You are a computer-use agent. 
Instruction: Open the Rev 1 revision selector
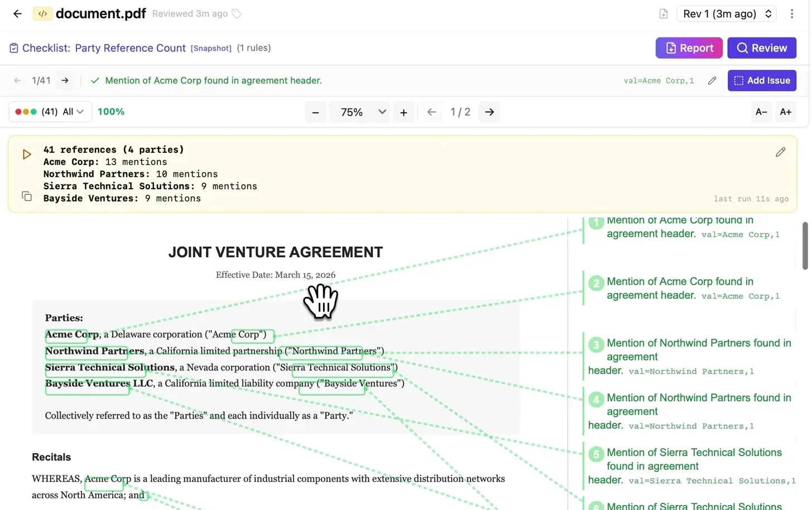click(x=727, y=13)
